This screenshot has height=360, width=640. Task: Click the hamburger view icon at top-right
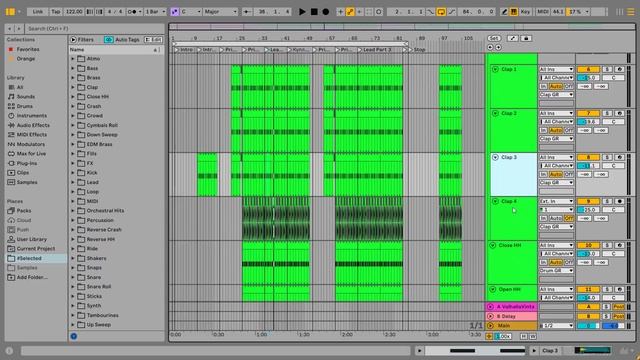point(631,12)
